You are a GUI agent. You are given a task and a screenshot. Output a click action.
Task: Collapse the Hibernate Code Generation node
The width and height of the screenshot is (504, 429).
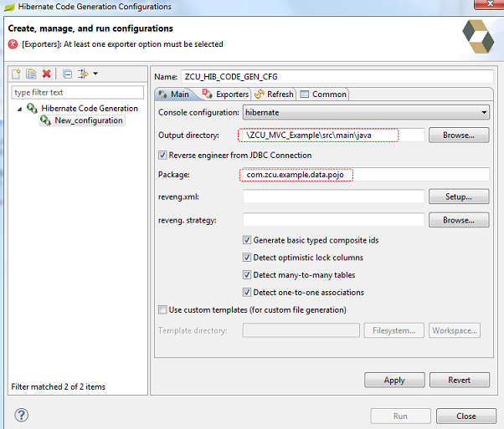(x=19, y=110)
